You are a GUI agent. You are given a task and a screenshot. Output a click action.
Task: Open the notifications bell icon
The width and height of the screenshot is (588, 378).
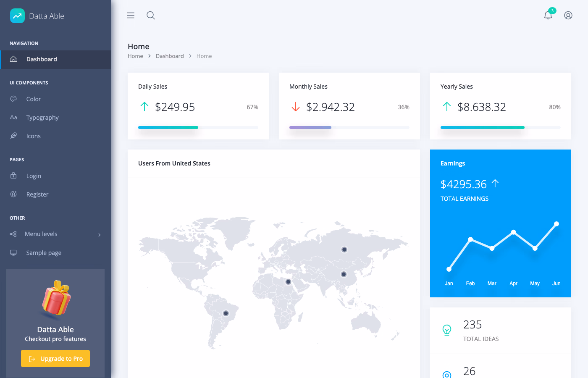548,16
